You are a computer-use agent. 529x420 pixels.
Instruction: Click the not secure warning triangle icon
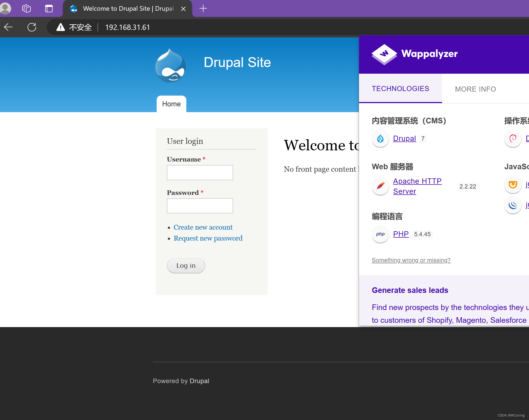pyautogui.click(x=61, y=27)
